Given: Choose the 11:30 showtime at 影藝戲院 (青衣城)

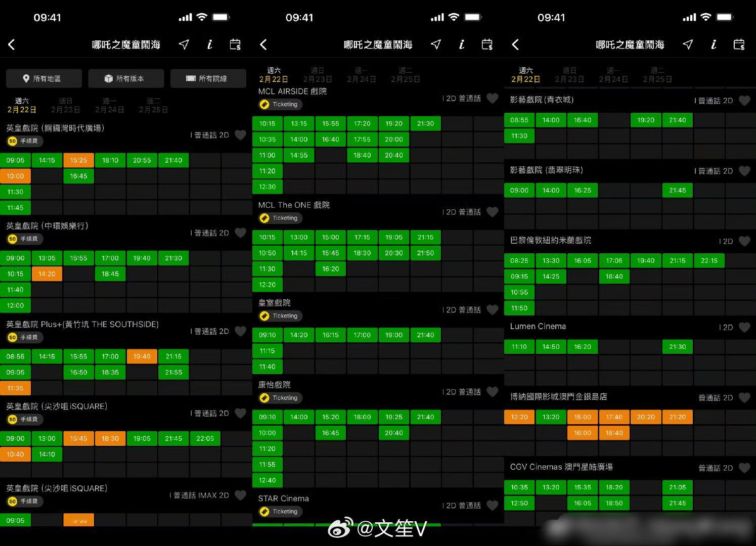Looking at the screenshot, I should click(x=519, y=135).
